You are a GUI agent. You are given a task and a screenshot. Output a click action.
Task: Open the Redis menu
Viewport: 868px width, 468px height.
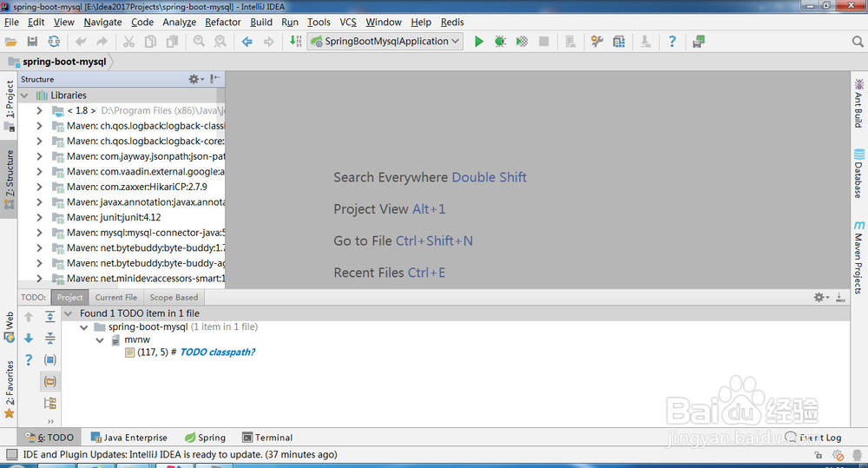coord(452,23)
